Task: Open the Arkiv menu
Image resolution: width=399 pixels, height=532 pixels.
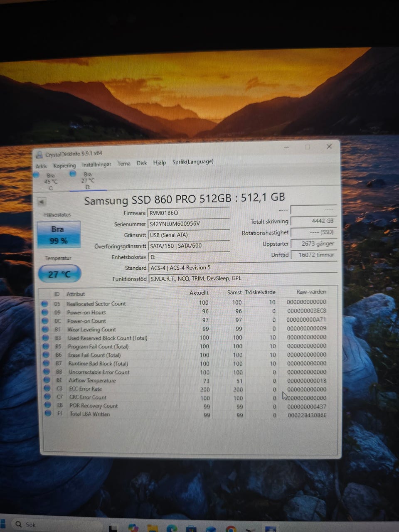Action: coord(41,166)
